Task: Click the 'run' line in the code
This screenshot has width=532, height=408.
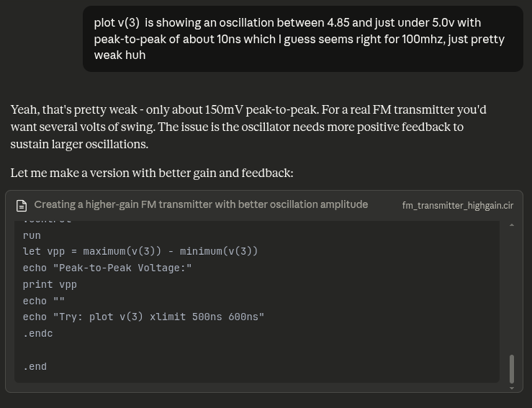Action: (x=32, y=235)
